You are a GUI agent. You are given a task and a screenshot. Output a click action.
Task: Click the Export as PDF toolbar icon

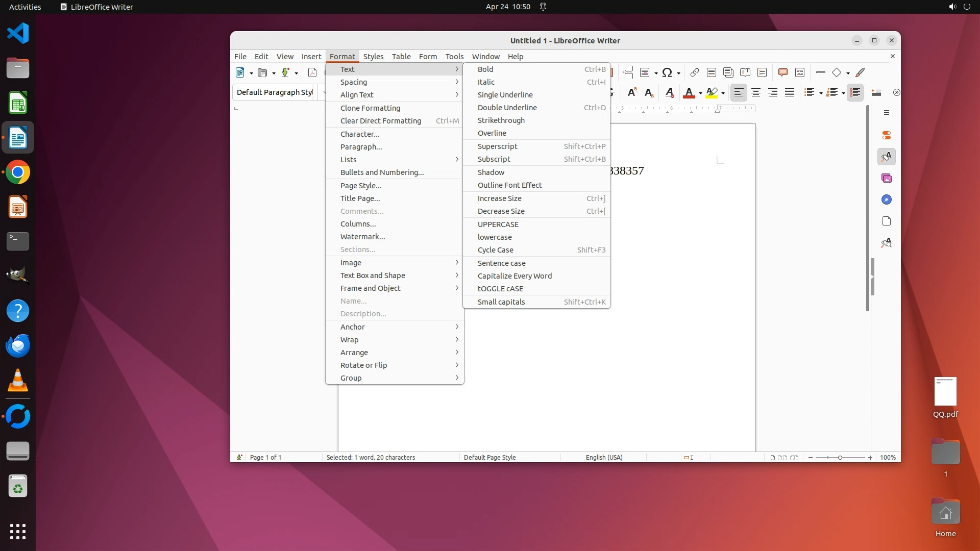pyautogui.click(x=312, y=72)
